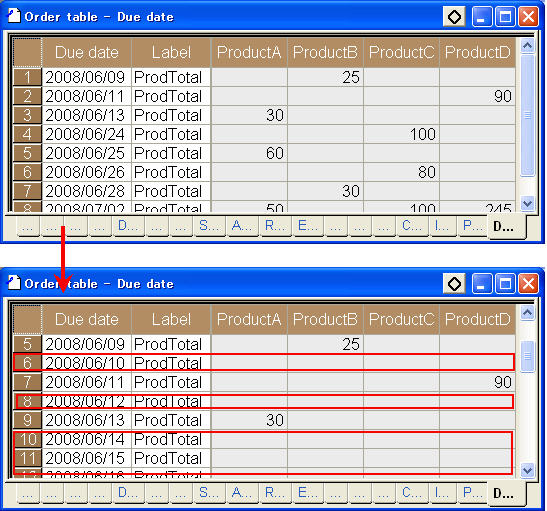This screenshot has height=511, width=547.
Task: Click 'ProductD' column header in lower table
Action: click(478, 320)
